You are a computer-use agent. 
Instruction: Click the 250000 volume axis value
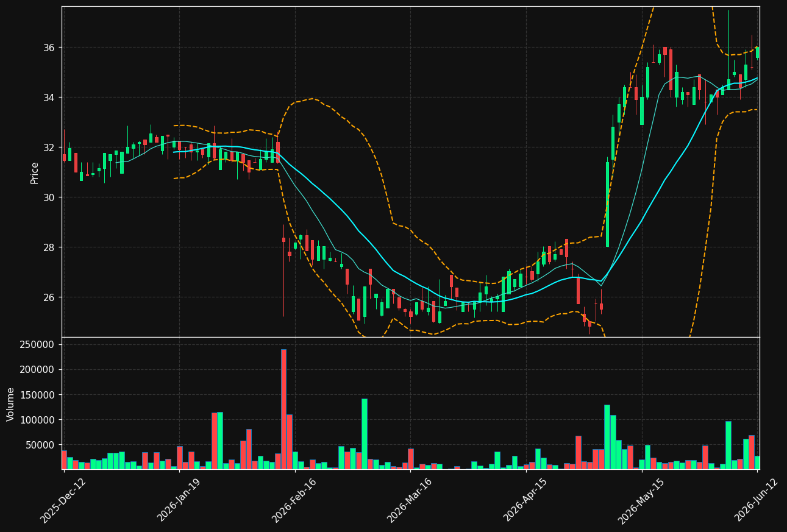click(x=37, y=345)
